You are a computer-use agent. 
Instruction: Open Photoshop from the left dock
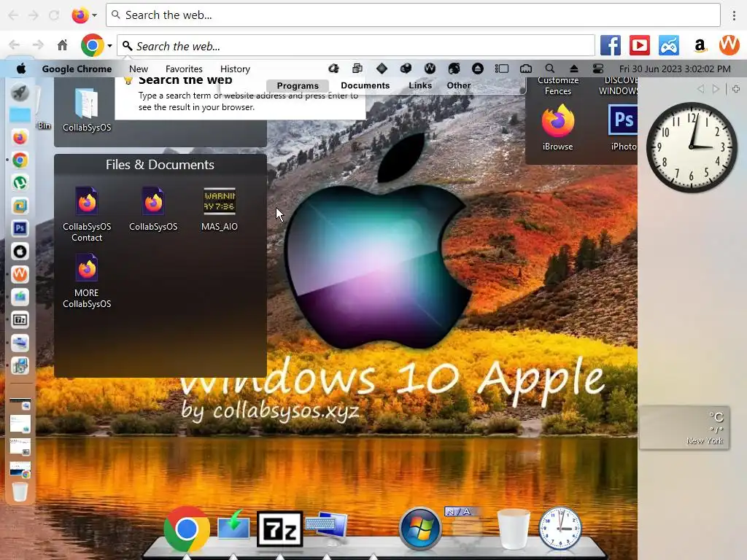20,228
